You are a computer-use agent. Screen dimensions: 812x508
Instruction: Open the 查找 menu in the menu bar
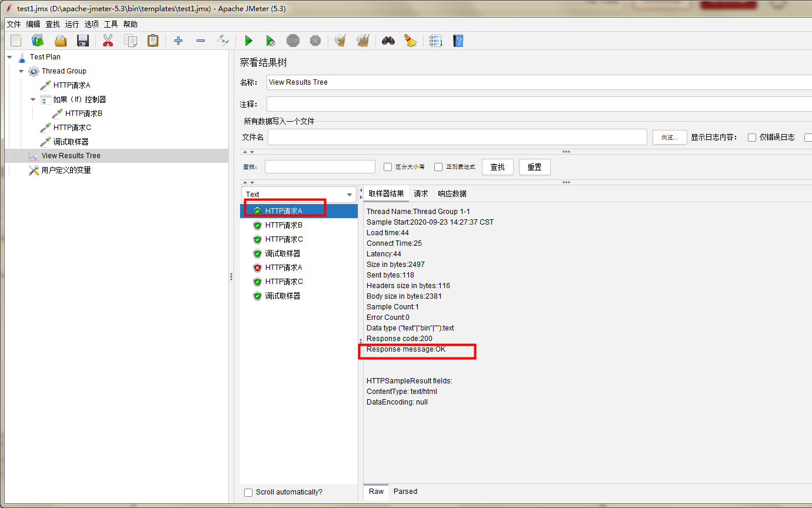coord(52,24)
